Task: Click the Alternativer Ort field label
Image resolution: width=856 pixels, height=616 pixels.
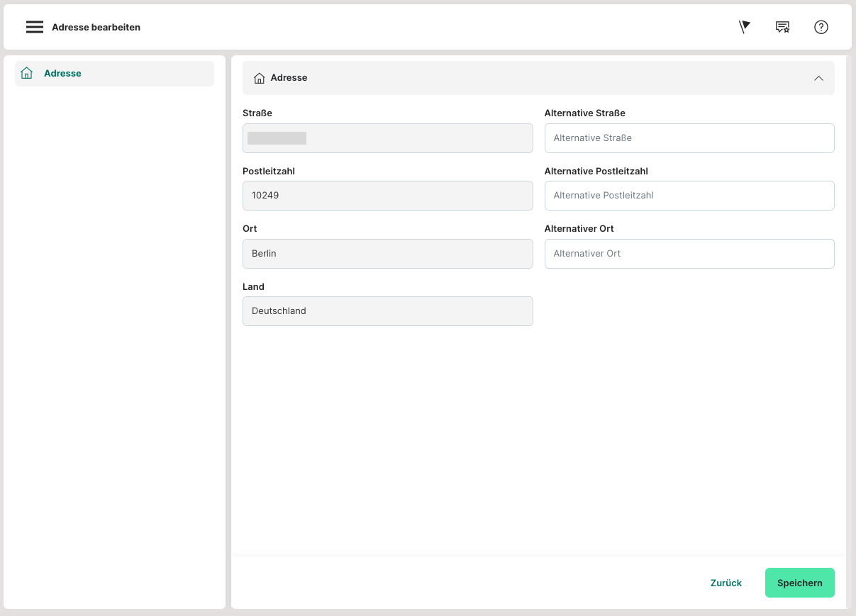Action: pos(579,229)
